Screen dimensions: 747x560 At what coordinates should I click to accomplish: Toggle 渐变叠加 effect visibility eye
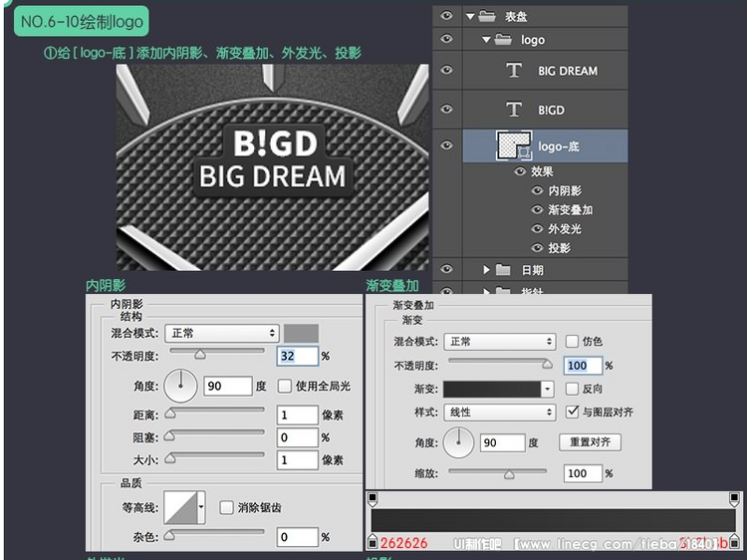coord(537,209)
